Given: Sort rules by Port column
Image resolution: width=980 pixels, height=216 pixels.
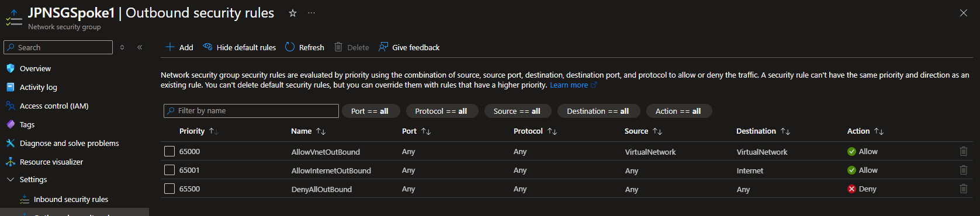Looking at the screenshot, I should [416, 131].
